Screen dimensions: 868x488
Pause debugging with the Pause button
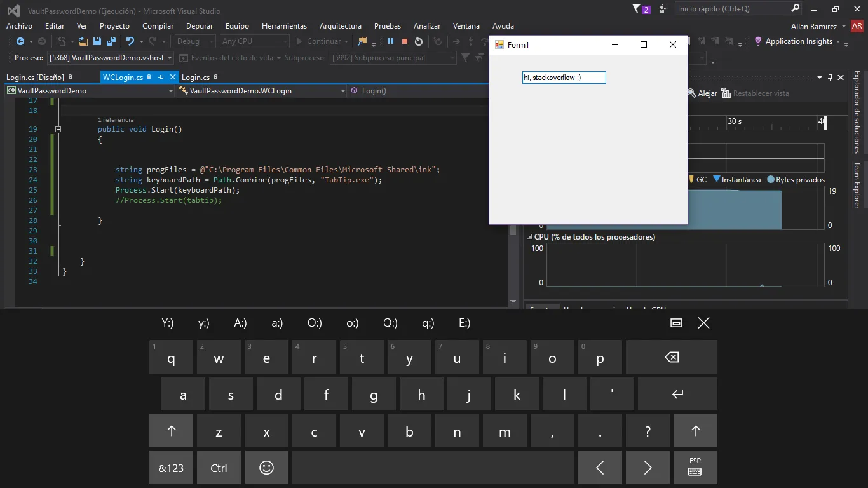click(x=391, y=41)
